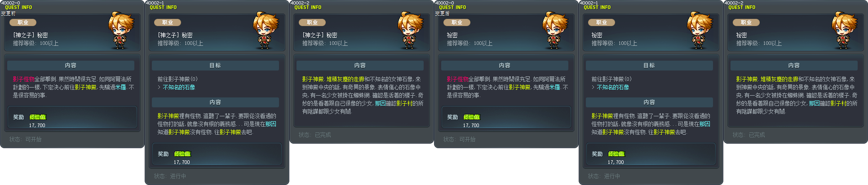868x185 pixels.
Task: Click the 内容 header in the 变更前 panel
Action: (71, 66)
